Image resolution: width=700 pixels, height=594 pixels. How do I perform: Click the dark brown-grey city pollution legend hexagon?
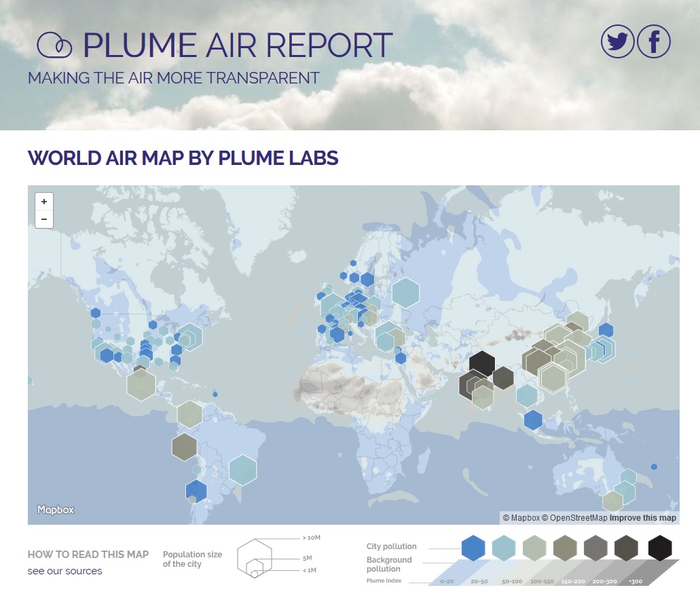627,548
